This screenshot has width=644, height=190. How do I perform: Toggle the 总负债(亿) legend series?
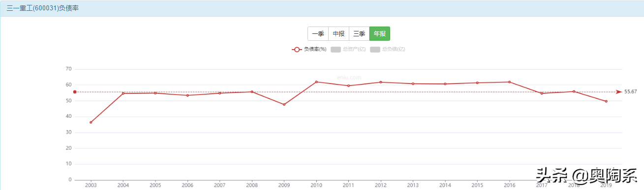point(388,49)
